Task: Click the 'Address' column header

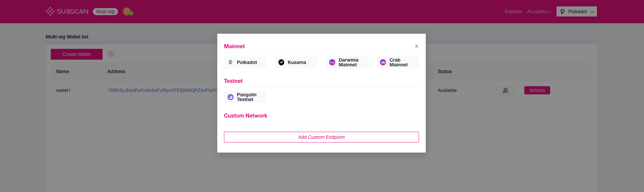Action: click(x=116, y=71)
